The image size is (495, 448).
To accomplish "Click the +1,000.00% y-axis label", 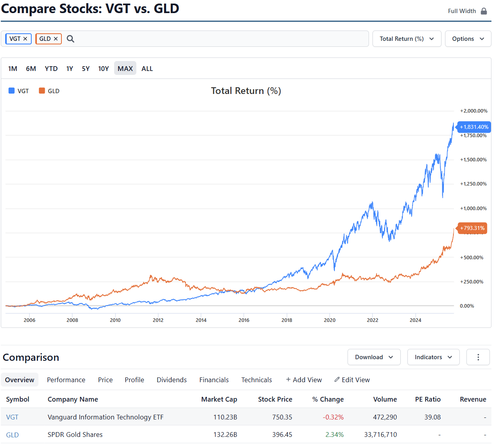I will (x=473, y=208).
